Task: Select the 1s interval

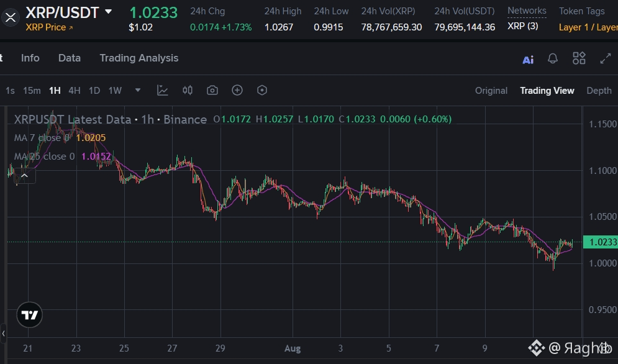Action: [10, 91]
